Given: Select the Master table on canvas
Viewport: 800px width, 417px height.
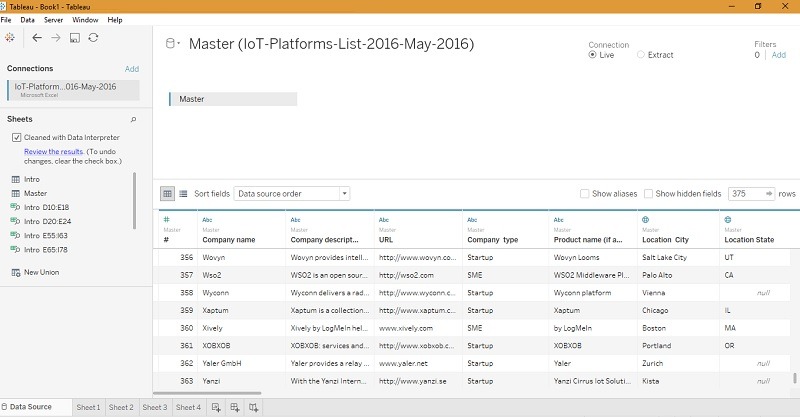Looking at the screenshot, I should 233,99.
